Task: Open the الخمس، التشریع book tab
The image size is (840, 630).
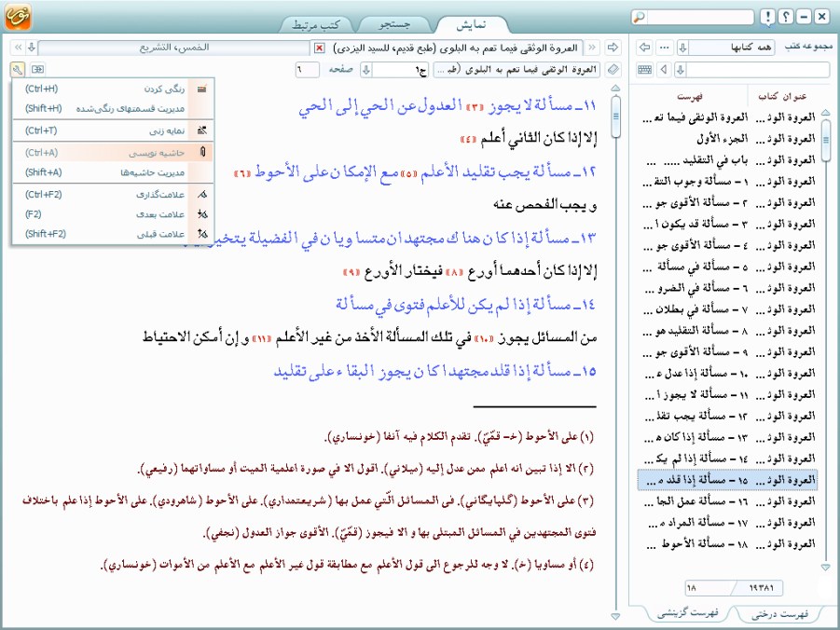Action: coord(174,48)
